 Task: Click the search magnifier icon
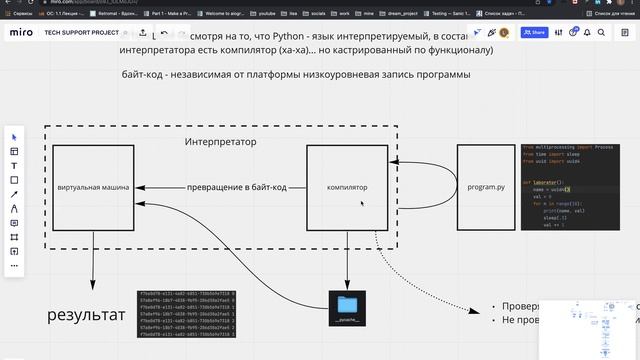(x=601, y=32)
